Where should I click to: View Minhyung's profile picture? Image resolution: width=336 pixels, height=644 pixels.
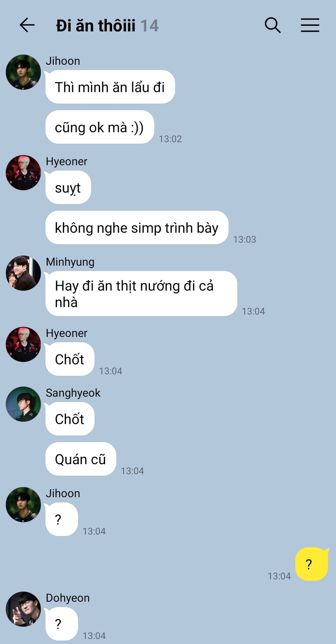pos(23,273)
